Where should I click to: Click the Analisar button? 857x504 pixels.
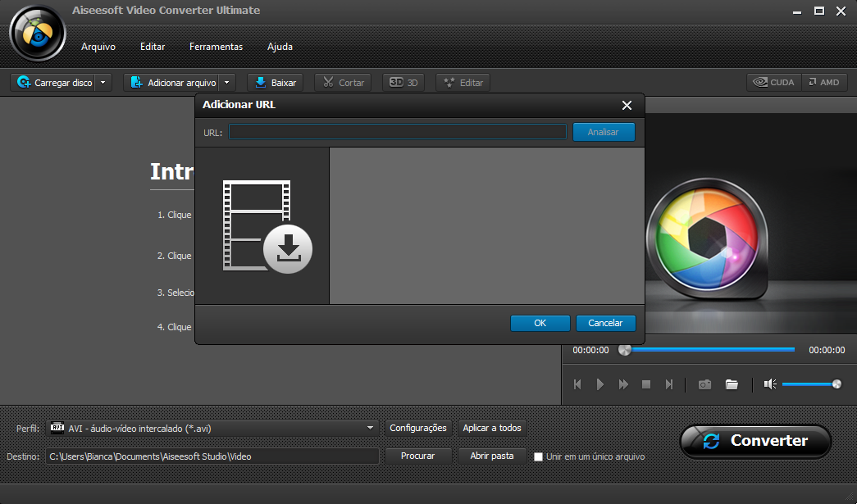pos(604,132)
